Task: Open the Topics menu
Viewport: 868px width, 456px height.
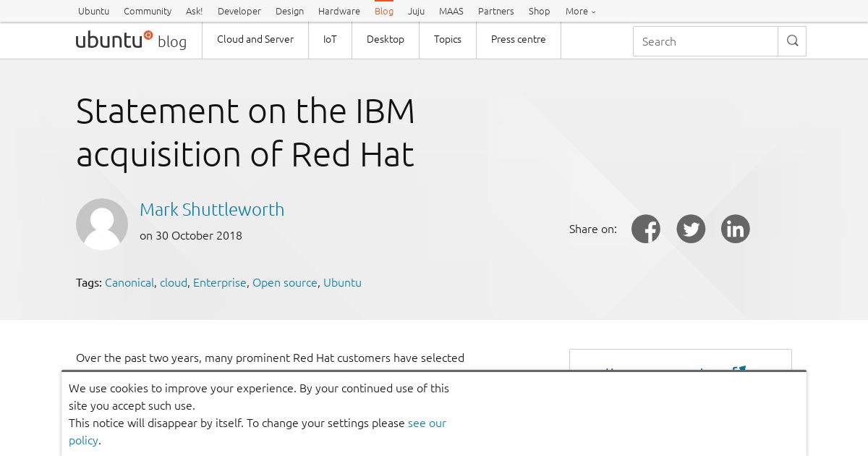Action: point(448,40)
